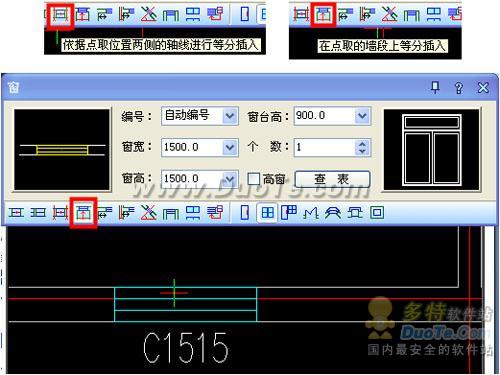Click the pin icon in window title bar
This screenshot has height=375, width=500.
click(x=435, y=88)
